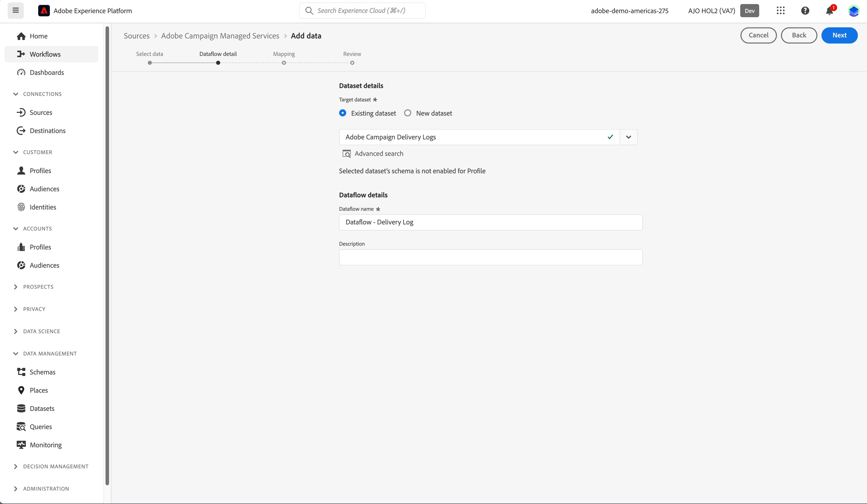Select the Existing dataset radio button
The width and height of the screenshot is (867, 504).
[342, 113]
